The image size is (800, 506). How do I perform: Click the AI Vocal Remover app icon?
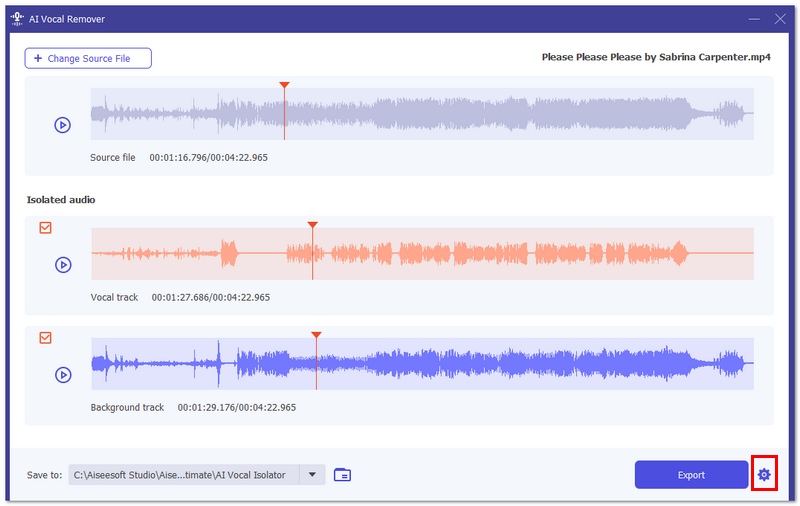(15, 19)
